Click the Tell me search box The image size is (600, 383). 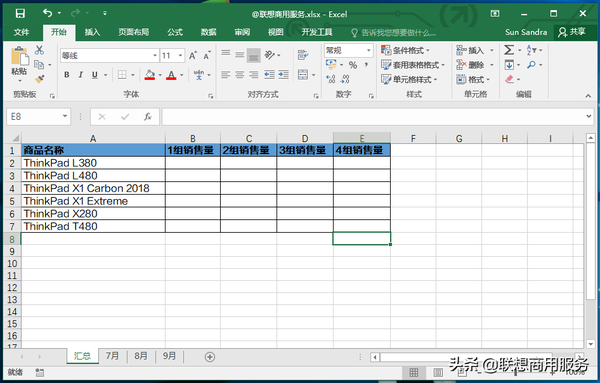[393, 33]
